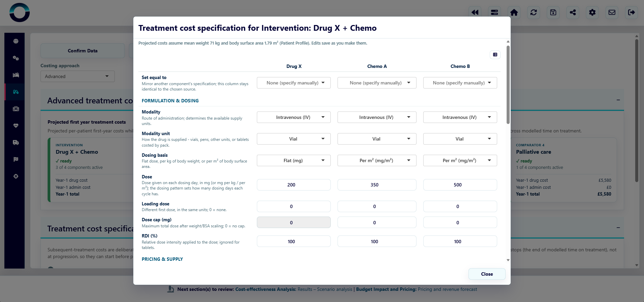This screenshot has width=644, height=302.
Task: Click the refresh arrows toolbar icon
Action: tap(534, 12)
